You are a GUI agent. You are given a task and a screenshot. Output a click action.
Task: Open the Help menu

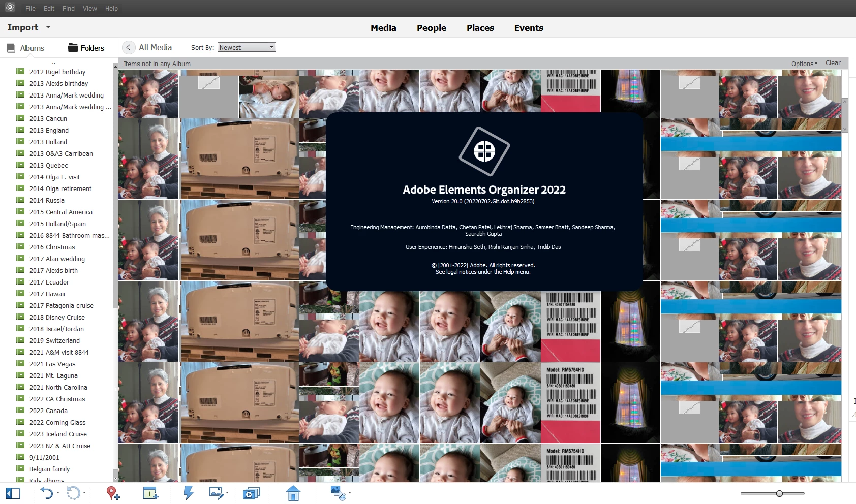[111, 8]
